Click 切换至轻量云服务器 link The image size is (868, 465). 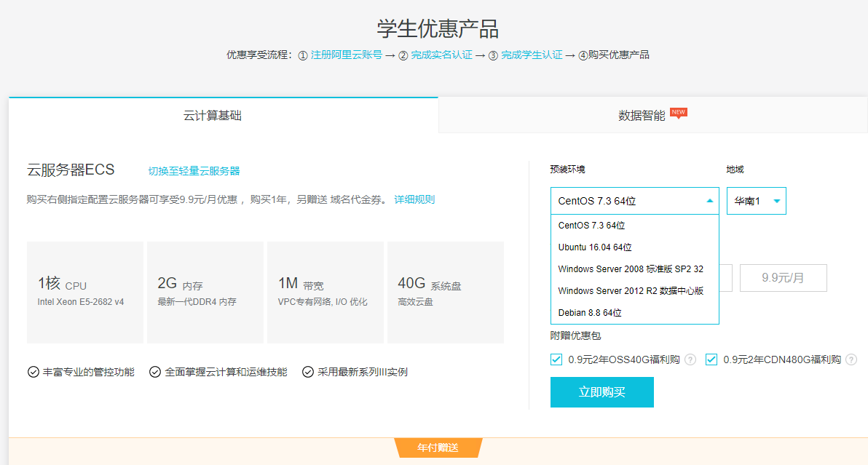coord(194,171)
